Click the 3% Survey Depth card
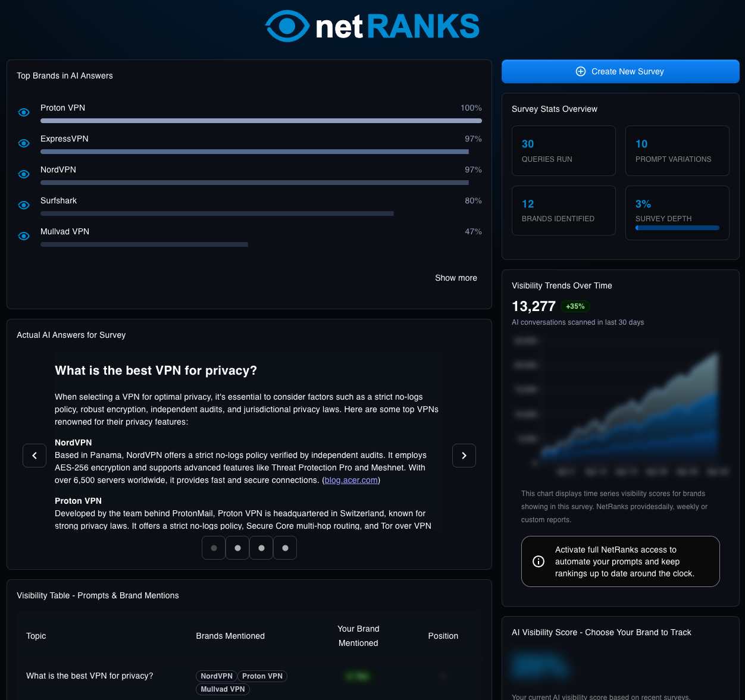Image resolution: width=745 pixels, height=700 pixels. (677, 213)
